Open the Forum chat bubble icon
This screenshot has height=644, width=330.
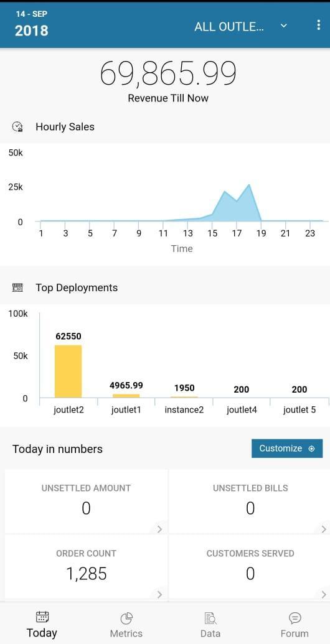[x=295, y=618]
